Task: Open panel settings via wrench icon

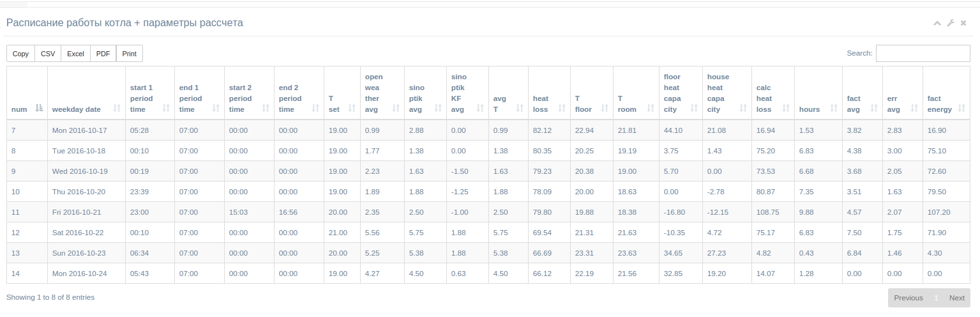Action: click(951, 23)
